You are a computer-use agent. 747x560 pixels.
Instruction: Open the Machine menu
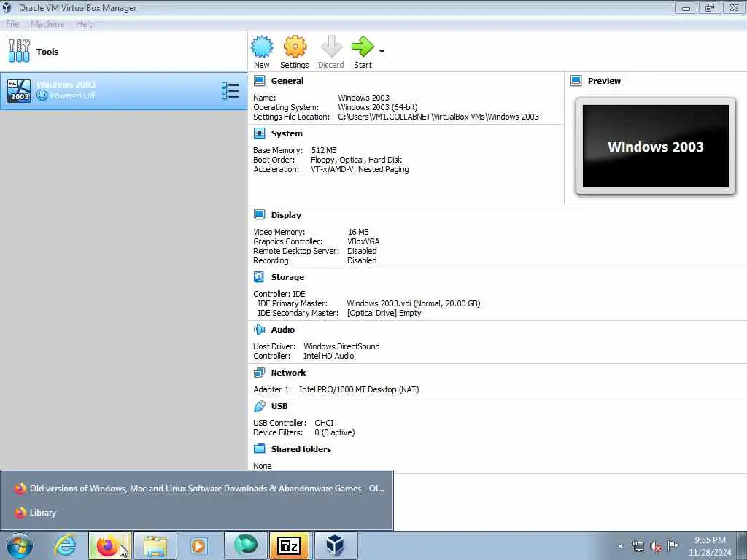[47, 24]
